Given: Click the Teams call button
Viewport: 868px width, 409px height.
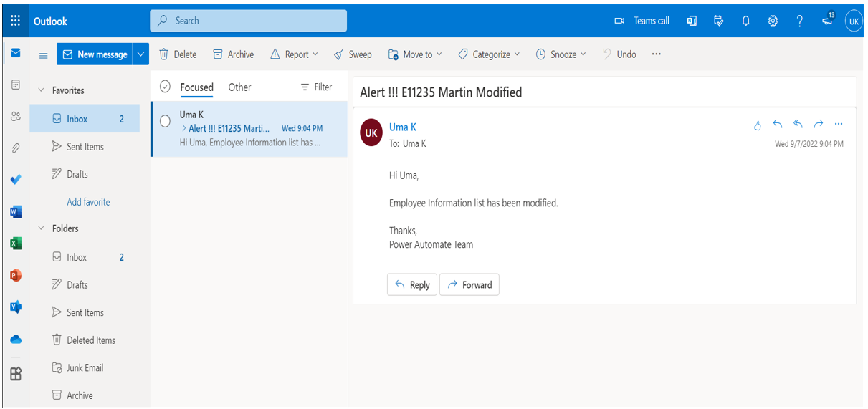Looking at the screenshot, I should (x=642, y=21).
